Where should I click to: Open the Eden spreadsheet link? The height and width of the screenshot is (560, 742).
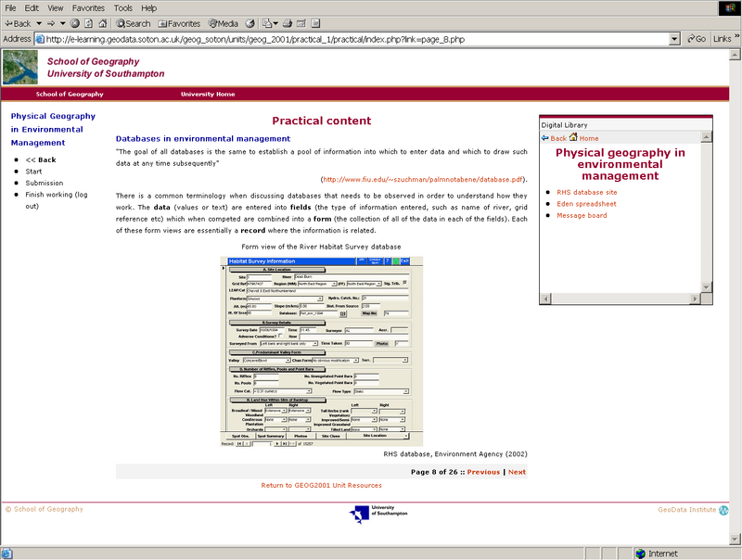click(586, 204)
